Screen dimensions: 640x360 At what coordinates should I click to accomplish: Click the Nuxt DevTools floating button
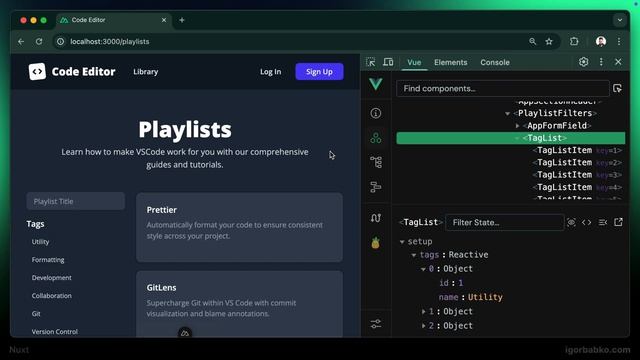point(185,333)
